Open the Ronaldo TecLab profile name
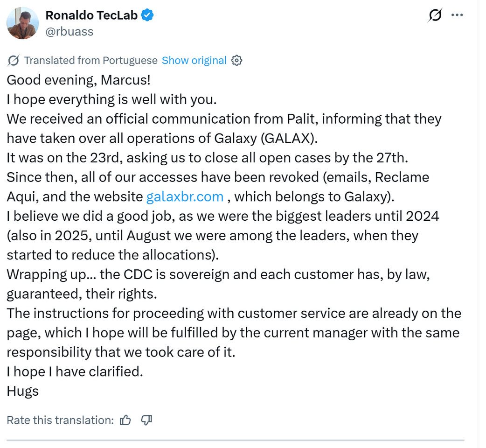The height and width of the screenshot is (448, 486). (91, 15)
